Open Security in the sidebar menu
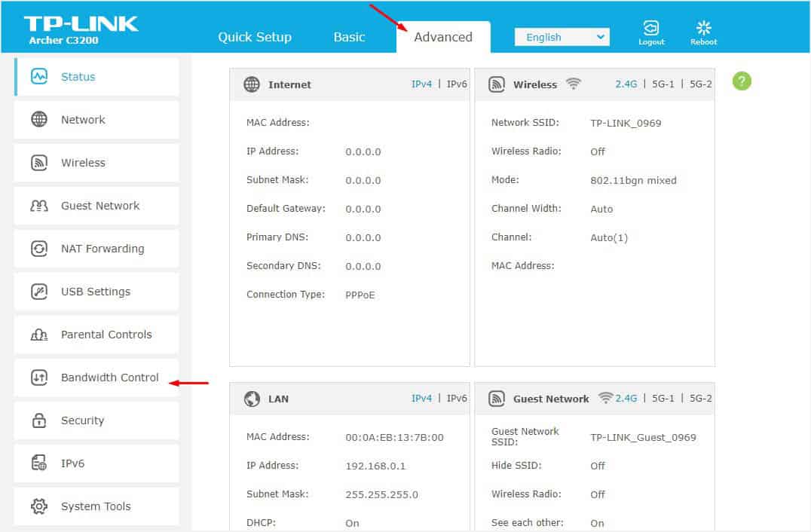The image size is (811, 532). click(x=96, y=420)
